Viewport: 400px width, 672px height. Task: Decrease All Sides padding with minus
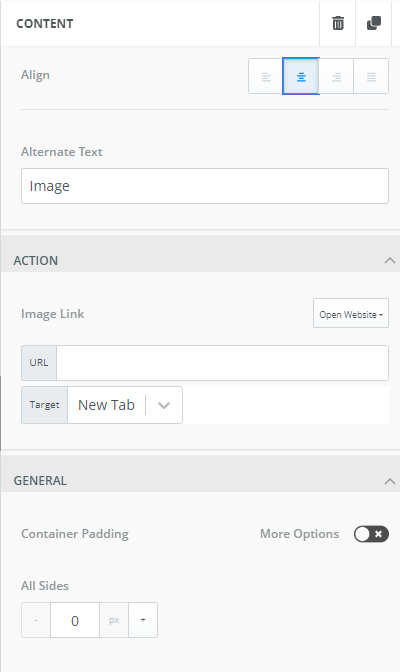point(36,620)
